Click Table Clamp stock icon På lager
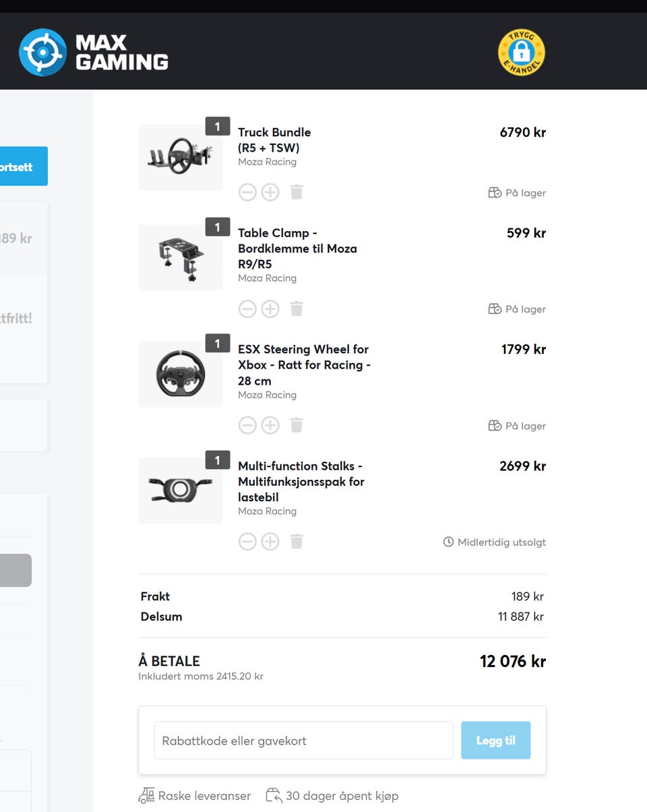 point(495,309)
